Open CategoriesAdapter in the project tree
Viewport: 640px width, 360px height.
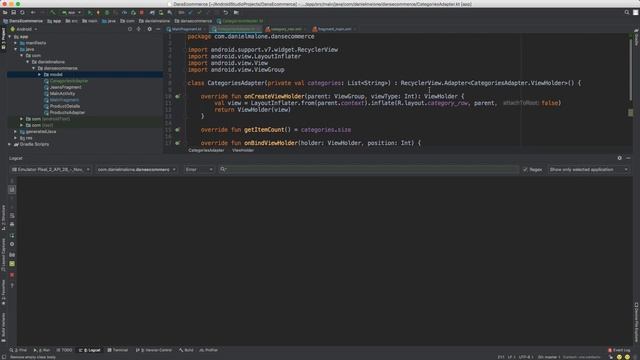(x=66, y=81)
